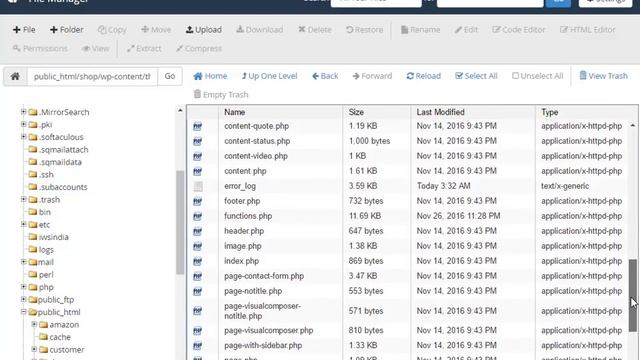This screenshot has width=640, height=360.
Task: Open View Trash
Action: click(603, 76)
